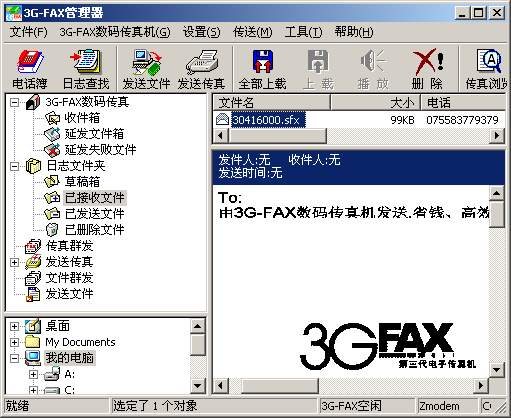Expand the 发送传真 tree node
511x418 pixels.
coord(14,262)
